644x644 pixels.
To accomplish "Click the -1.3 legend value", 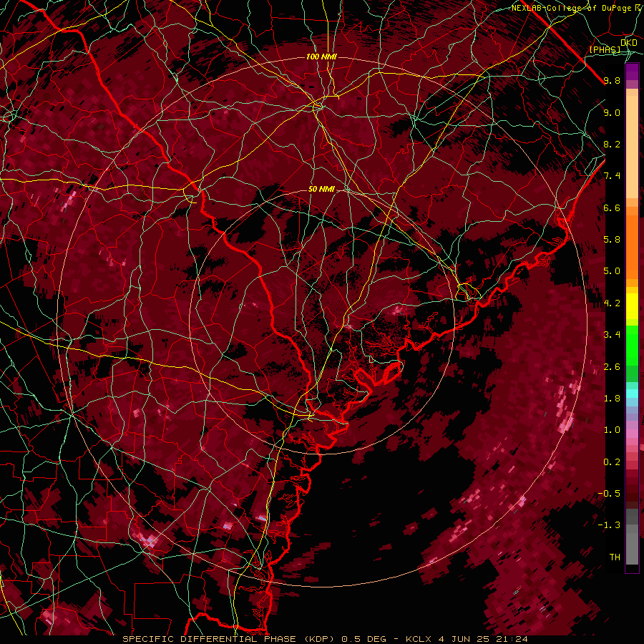I will coord(609,525).
